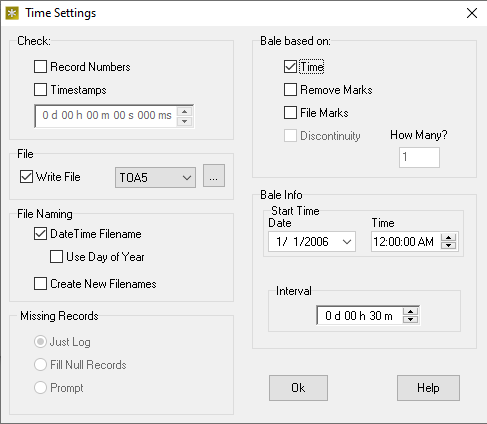
Task: Toggle the DateTime Filename checkbox
Action: coord(40,234)
